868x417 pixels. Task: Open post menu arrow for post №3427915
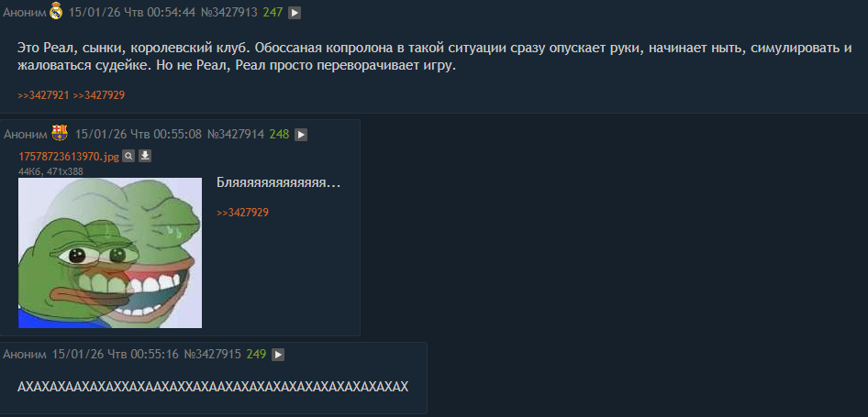pyautogui.click(x=278, y=355)
